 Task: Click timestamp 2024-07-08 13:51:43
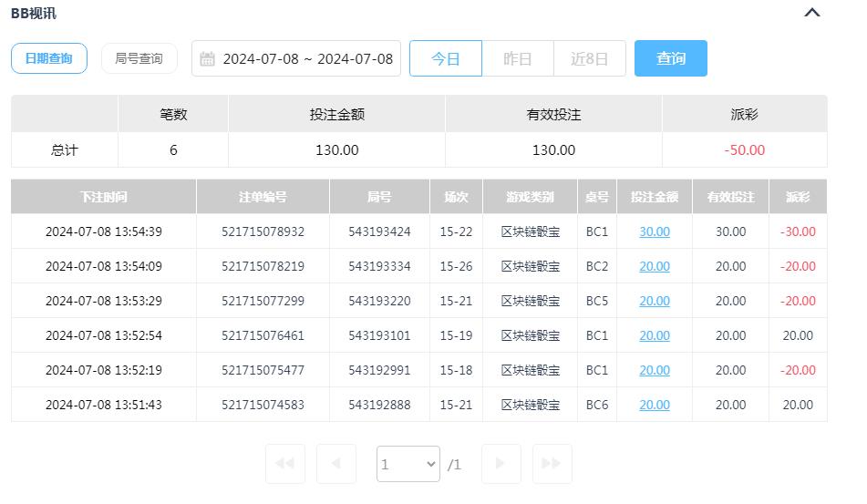(104, 405)
